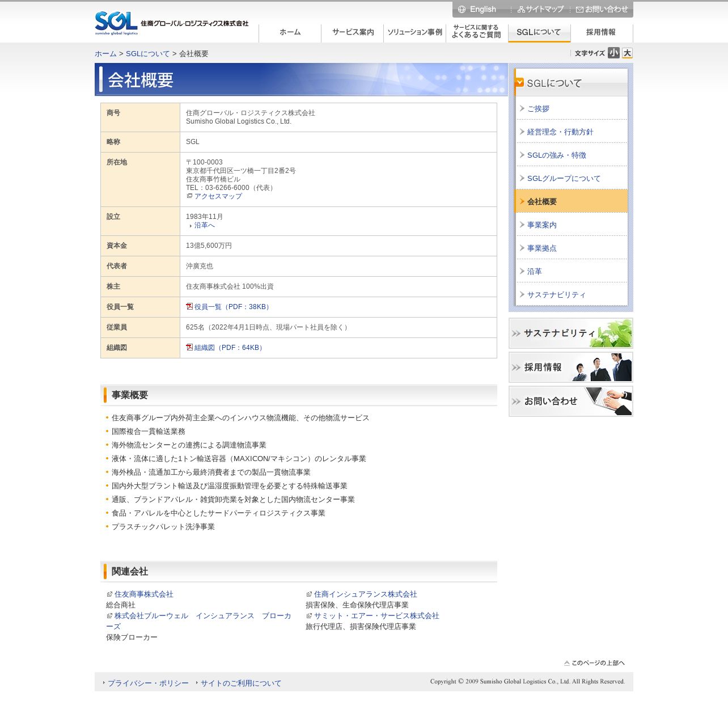Click the 採用情報 banner with people
This screenshot has width=728, height=701.
(571, 367)
